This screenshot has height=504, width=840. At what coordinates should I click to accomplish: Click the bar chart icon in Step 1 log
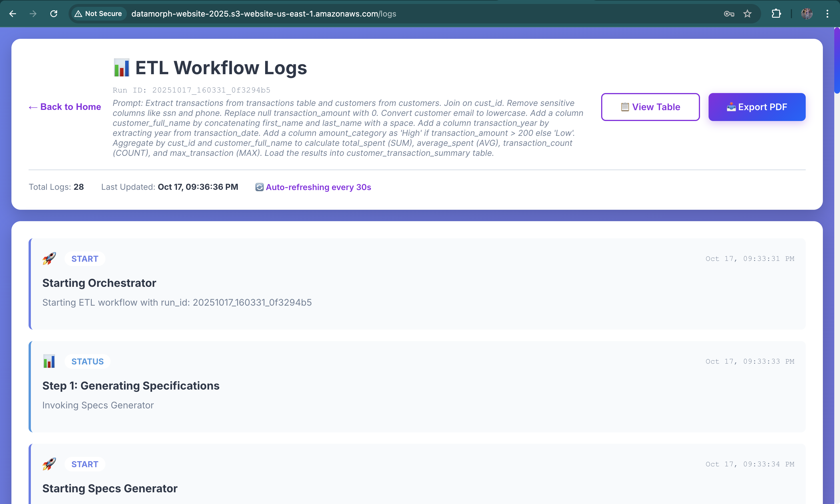coord(49,361)
